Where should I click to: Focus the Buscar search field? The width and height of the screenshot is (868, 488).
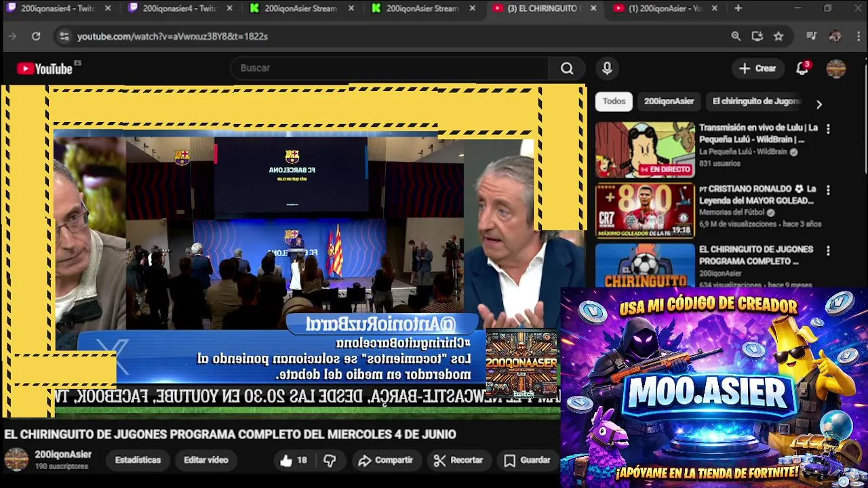(x=390, y=68)
